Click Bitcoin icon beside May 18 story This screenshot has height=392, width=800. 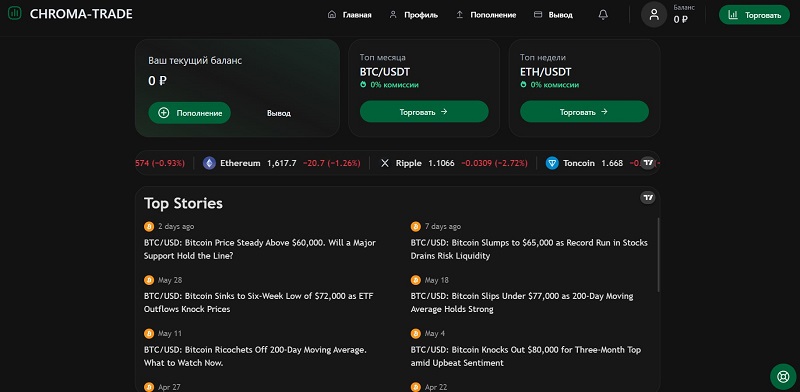[416, 280]
